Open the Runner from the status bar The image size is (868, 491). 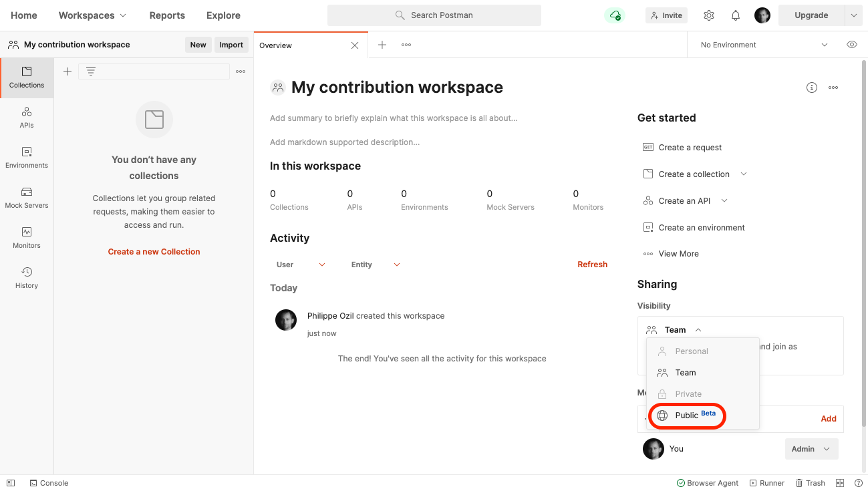[767, 483]
